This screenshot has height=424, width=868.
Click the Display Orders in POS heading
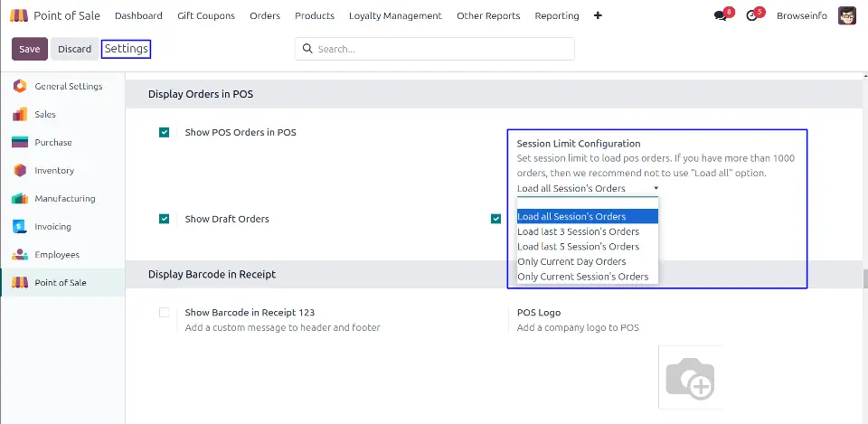point(201,94)
